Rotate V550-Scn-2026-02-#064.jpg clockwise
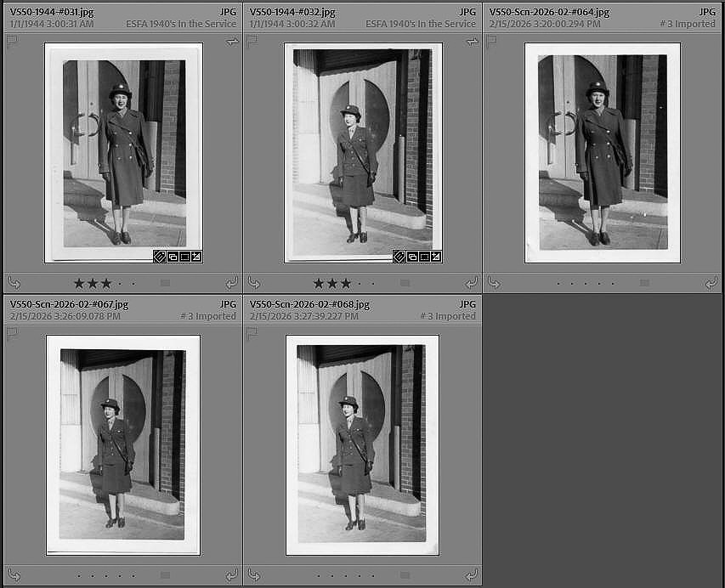The width and height of the screenshot is (725, 588). tap(711, 283)
